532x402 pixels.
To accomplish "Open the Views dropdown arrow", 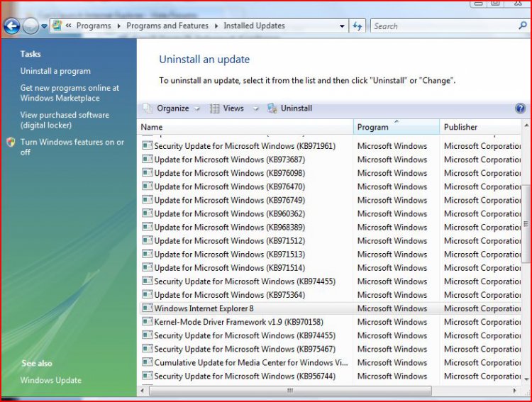I will click(x=256, y=109).
